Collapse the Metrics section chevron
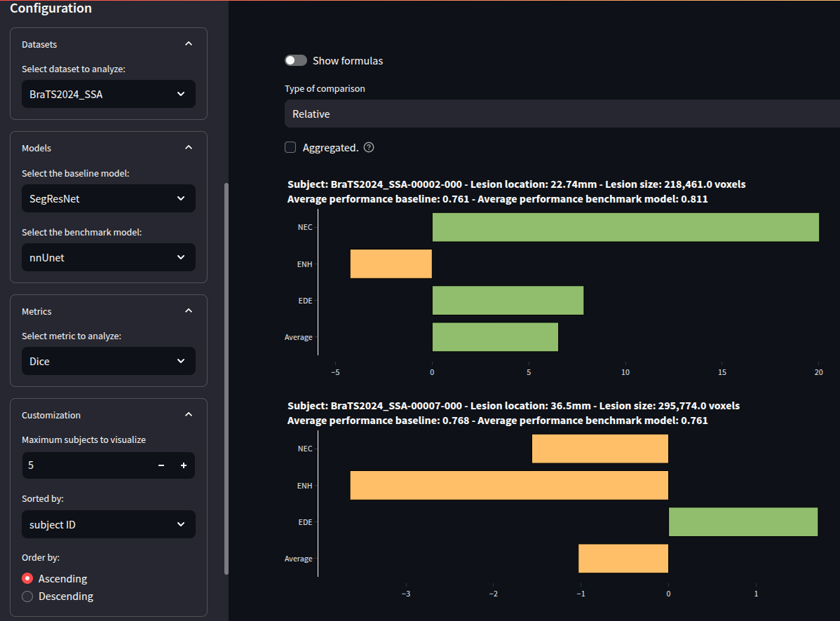840x621 pixels. pos(188,311)
